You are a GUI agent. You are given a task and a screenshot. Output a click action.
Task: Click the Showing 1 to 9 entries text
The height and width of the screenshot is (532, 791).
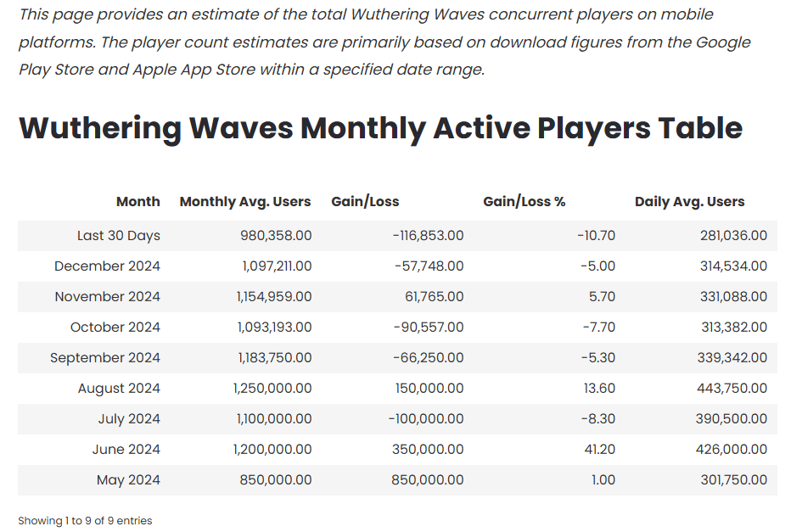point(85,520)
